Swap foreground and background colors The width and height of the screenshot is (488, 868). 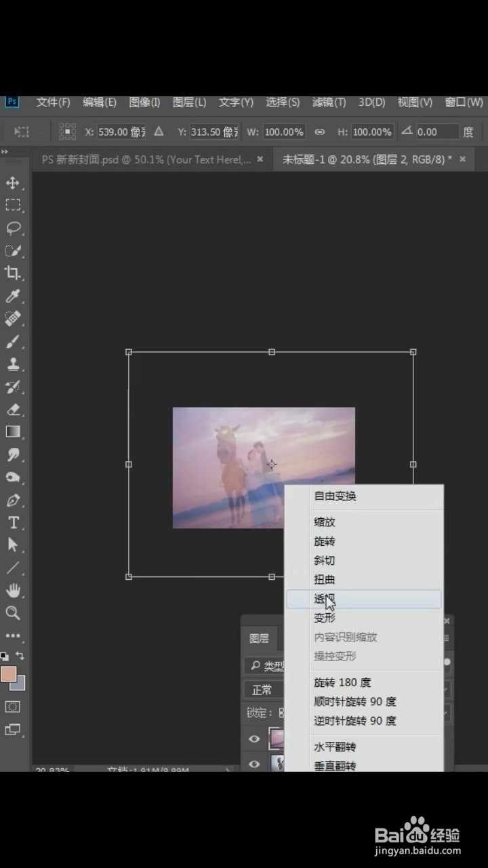[x=20, y=656]
